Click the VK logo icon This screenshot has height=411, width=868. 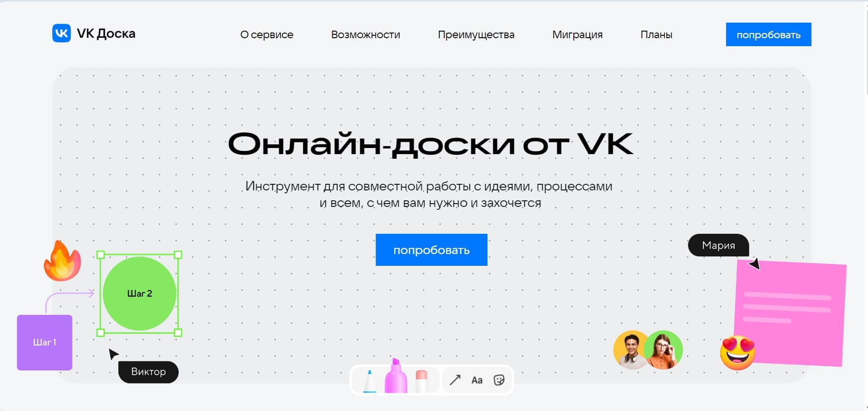pyautogui.click(x=61, y=33)
